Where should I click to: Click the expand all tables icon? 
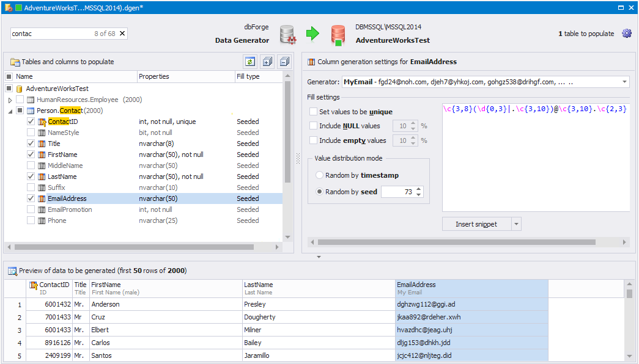click(267, 62)
